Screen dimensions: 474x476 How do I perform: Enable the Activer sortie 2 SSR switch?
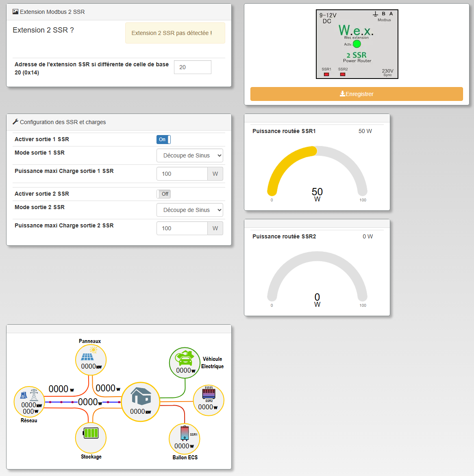coord(163,194)
